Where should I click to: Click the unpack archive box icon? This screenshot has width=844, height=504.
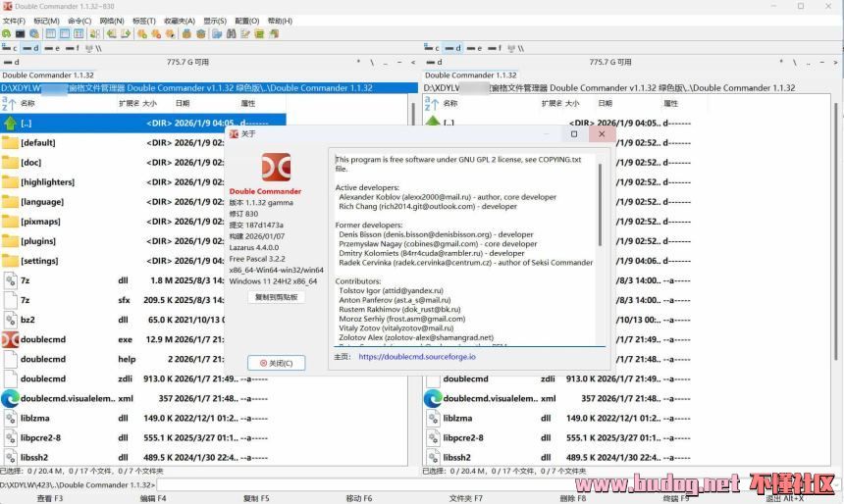[201, 34]
